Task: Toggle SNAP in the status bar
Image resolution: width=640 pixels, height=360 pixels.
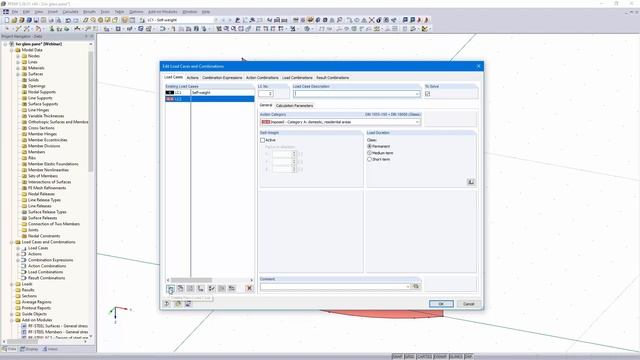Action: click(397, 357)
